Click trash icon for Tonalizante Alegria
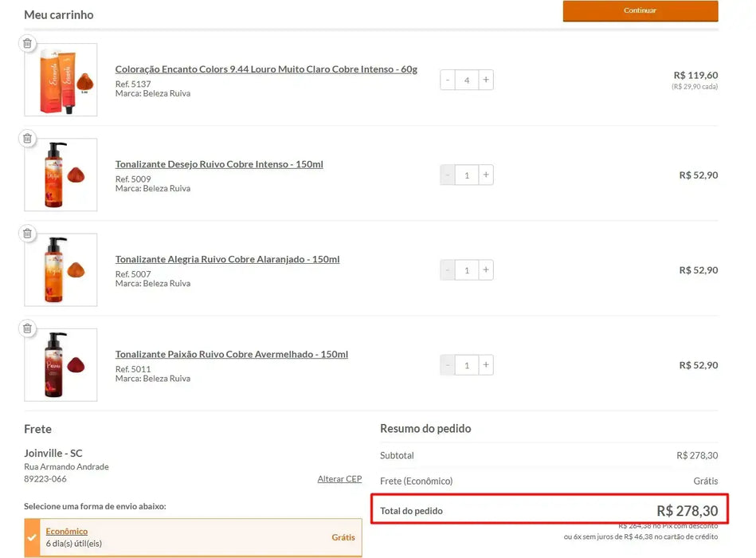Screen dimensions: 756x558 (x=27, y=234)
